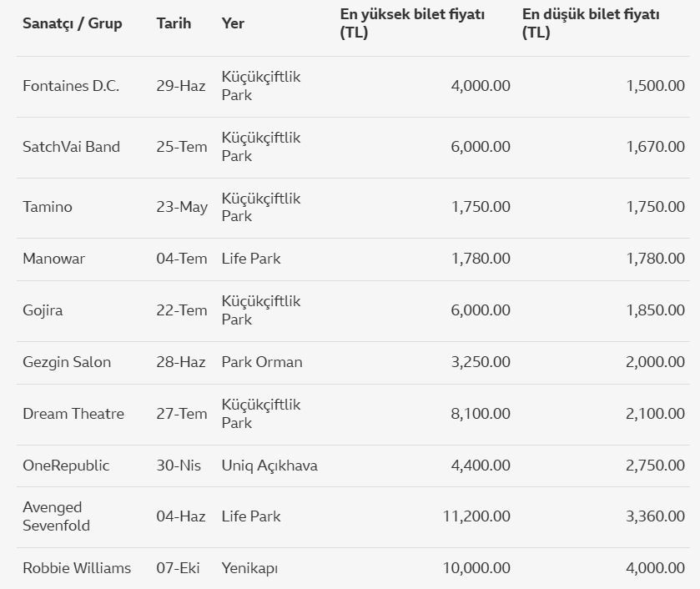Image resolution: width=700 pixels, height=589 pixels.
Task: Click the Tarih column header
Action: pos(174,23)
